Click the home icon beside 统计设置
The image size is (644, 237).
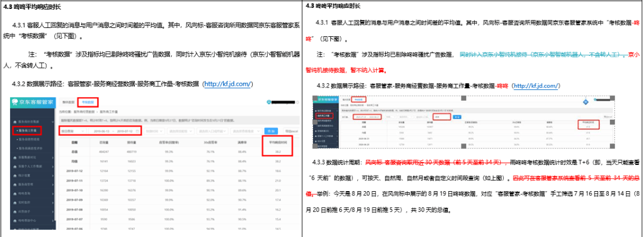pyautogui.click(x=15, y=175)
